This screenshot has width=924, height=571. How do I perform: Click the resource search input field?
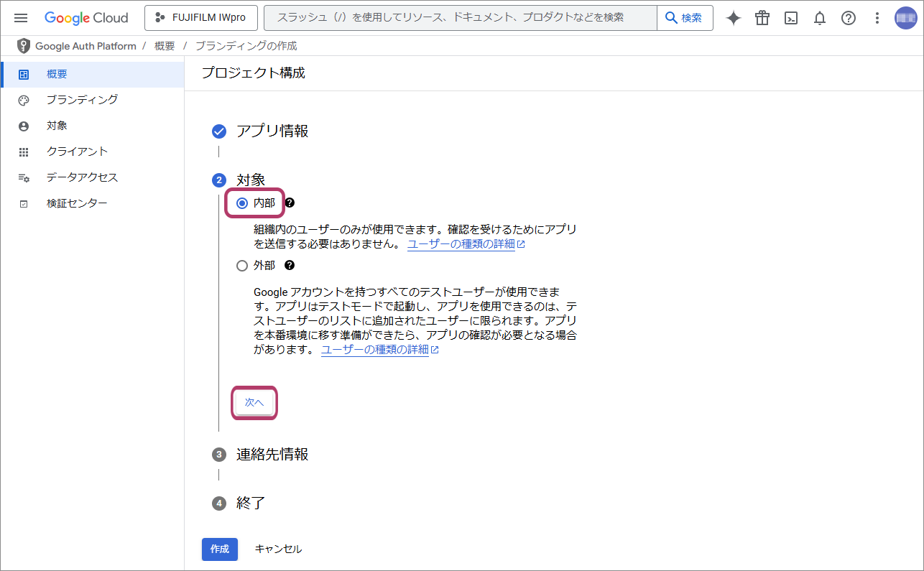[460, 18]
